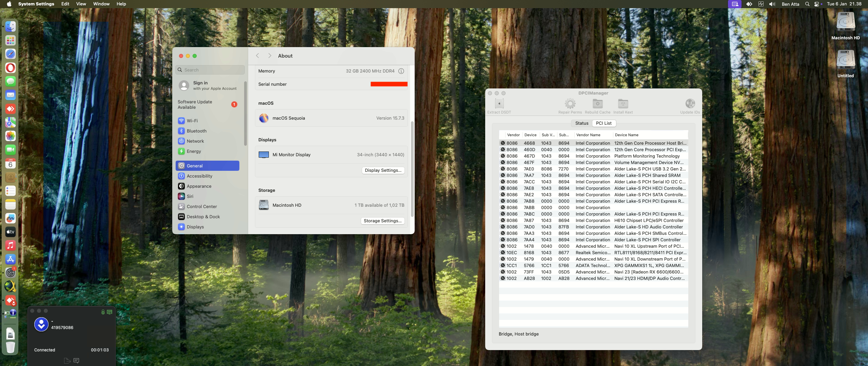
Task: Go forward in System Settings navigation
Action: [x=270, y=56]
